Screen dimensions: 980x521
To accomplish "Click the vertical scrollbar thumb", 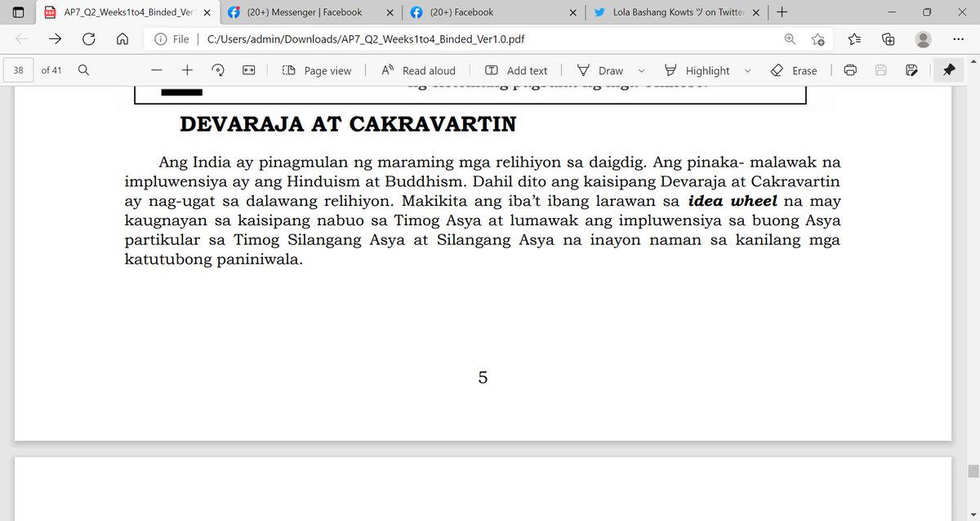I will [x=973, y=471].
